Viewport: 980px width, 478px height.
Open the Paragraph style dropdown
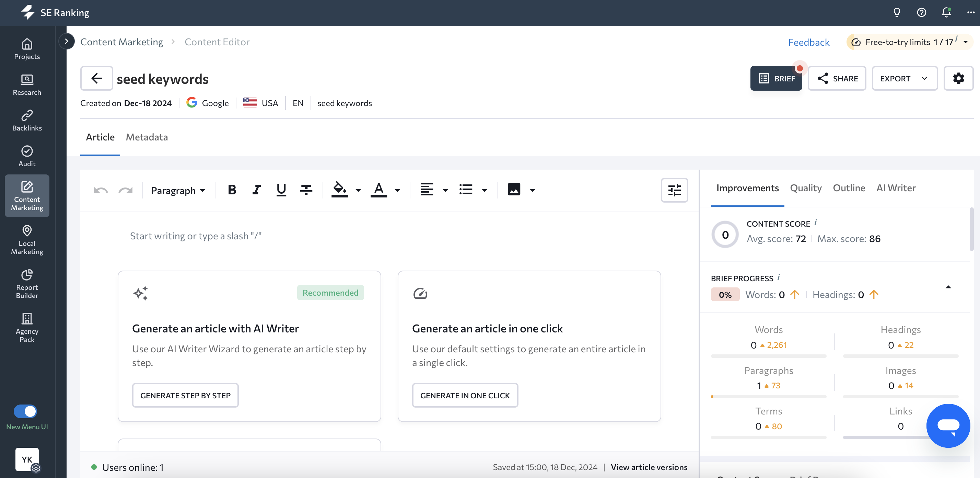(x=178, y=190)
